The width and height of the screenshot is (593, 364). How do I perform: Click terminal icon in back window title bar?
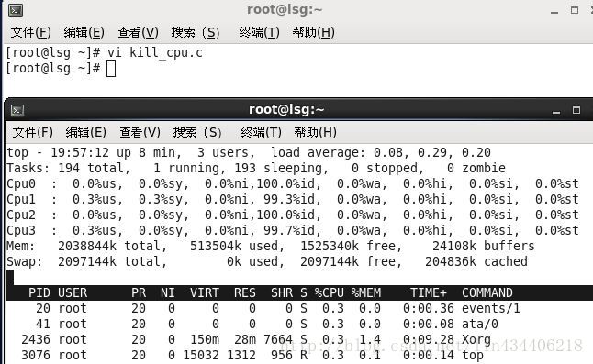click(x=16, y=10)
